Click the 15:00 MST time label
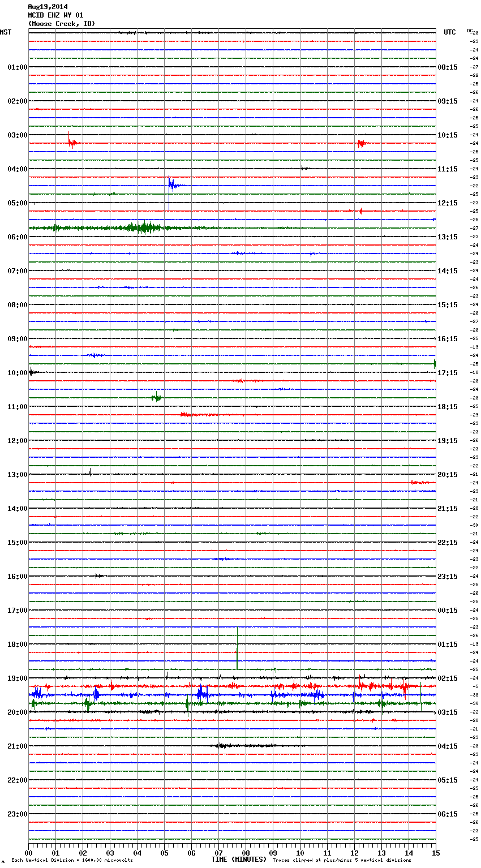Screen dimensions: 481x868 (x=18, y=543)
